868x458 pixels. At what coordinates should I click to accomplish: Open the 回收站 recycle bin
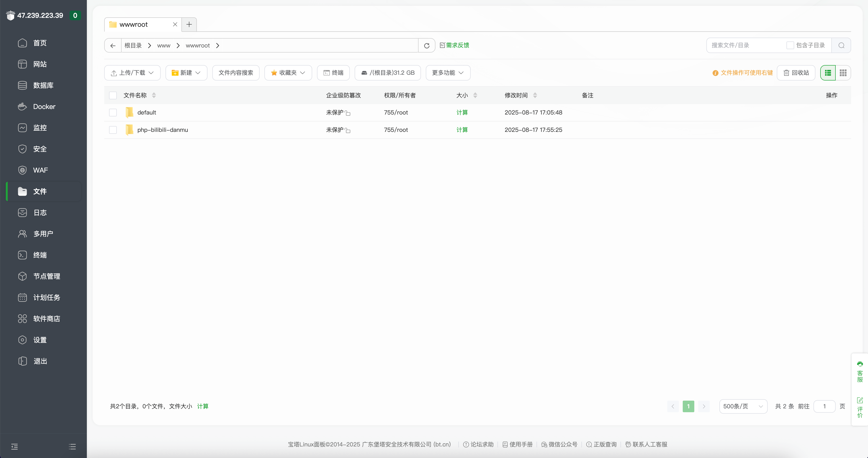coord(796,73)
